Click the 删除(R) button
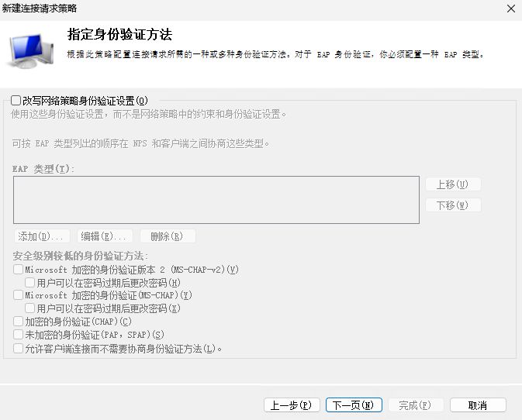This screenshot has height=420, width=522. [168, 236]
